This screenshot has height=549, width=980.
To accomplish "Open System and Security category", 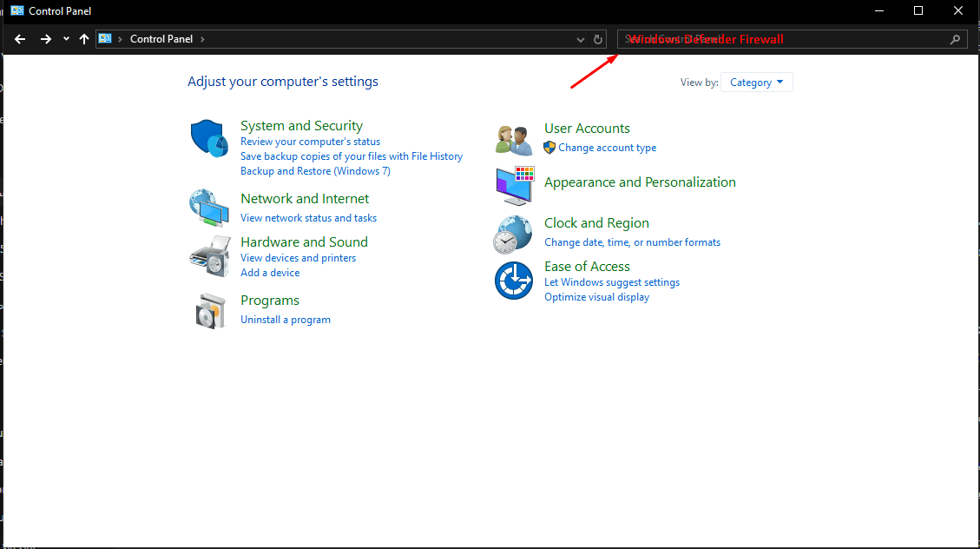I will point(302,126).
